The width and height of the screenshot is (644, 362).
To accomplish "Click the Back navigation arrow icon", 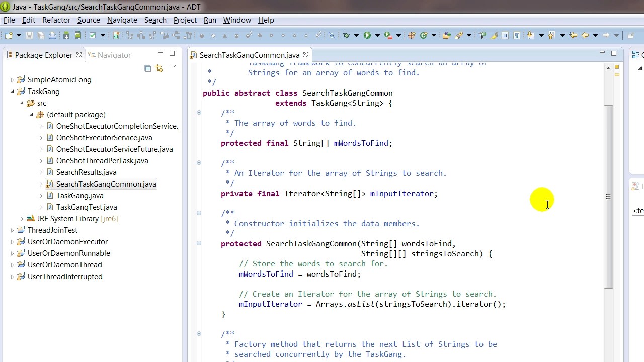I will coord(585,35).
